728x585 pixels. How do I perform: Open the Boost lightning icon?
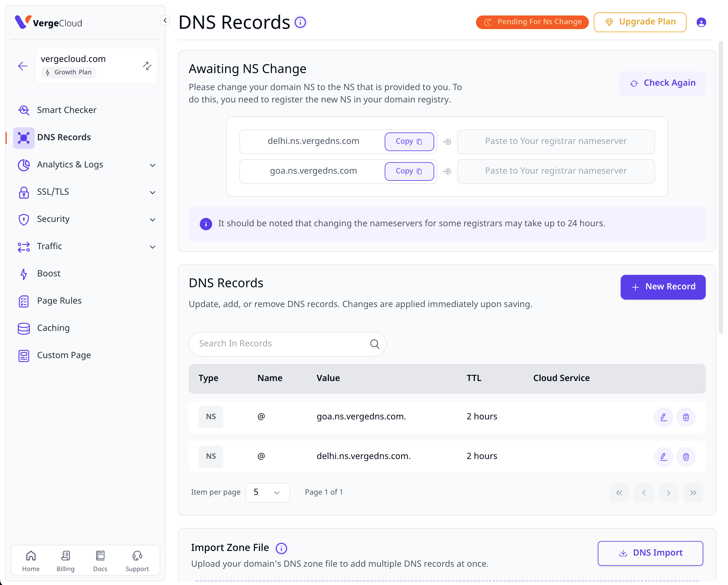pyautogui.click(x=24, y=274)
